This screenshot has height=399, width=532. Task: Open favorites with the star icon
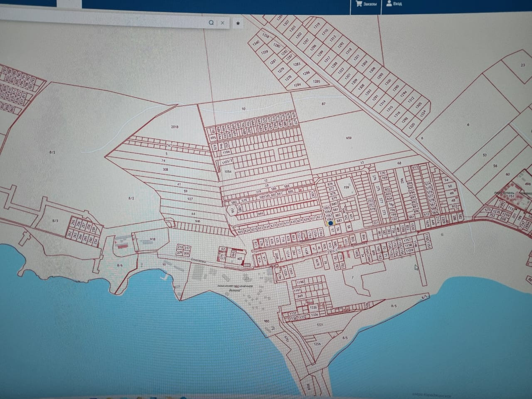pyautogui.click(x=238, y=23)
